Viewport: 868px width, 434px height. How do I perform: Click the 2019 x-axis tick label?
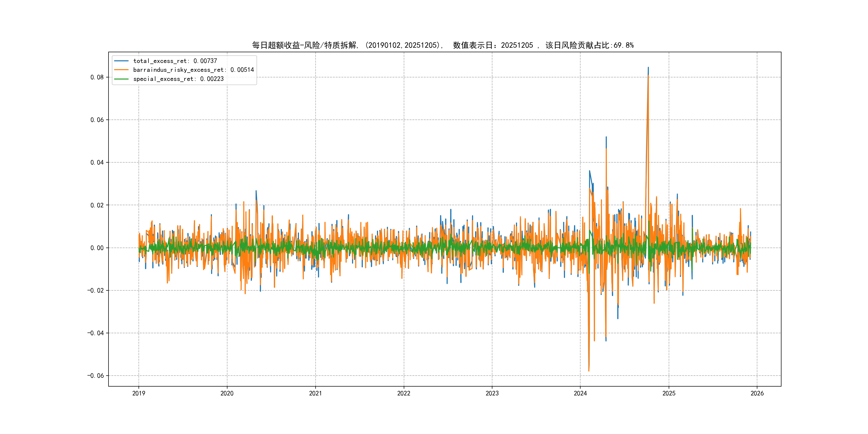(139, 393)
